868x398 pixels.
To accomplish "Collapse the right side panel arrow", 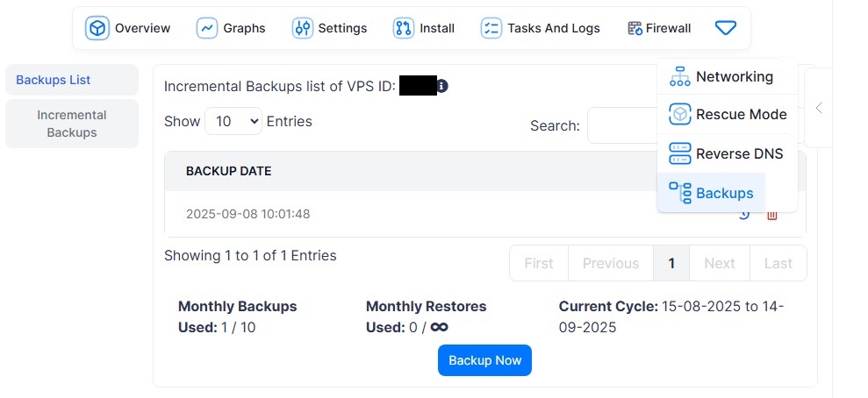I will tap(818, 108).
